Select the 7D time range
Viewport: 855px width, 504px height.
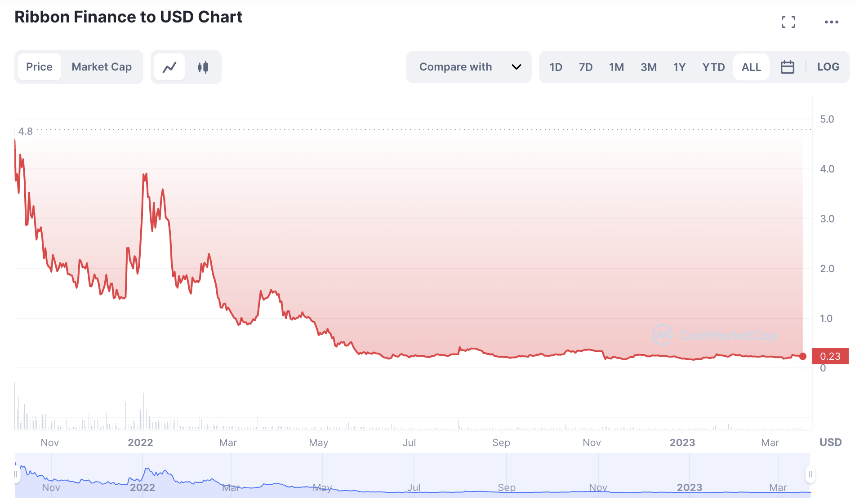coord(585,67)
